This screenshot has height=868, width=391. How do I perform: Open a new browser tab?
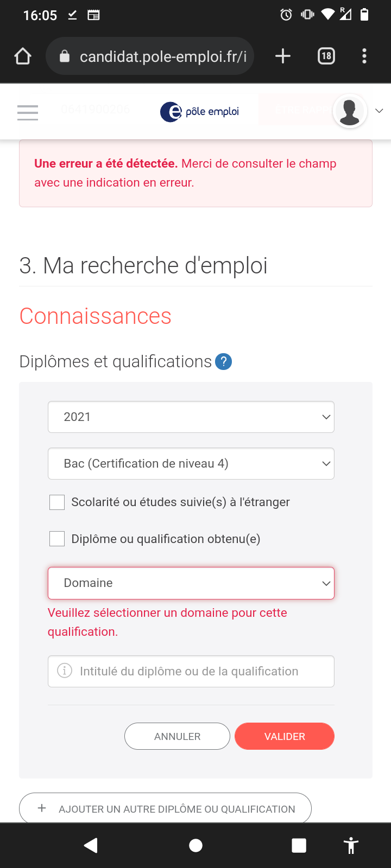click(x=283, y=56)
